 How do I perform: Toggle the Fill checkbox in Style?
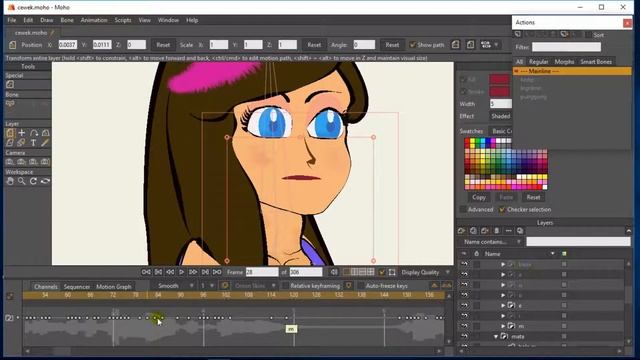coord(463,80)
